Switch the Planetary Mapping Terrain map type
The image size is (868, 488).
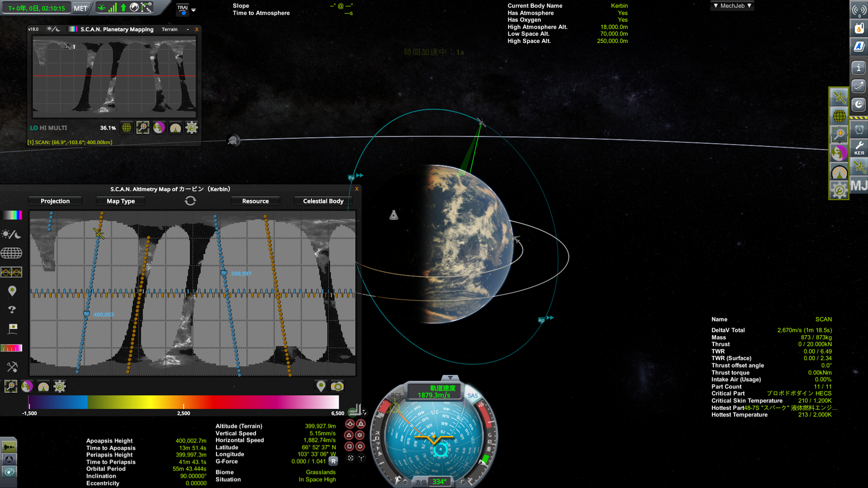pyautogui.click(x=169, y=29)
